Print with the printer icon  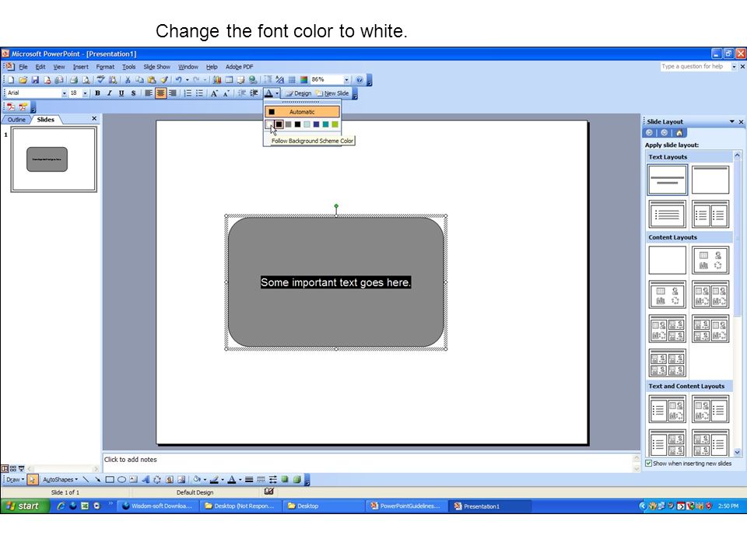pos(74,80)
